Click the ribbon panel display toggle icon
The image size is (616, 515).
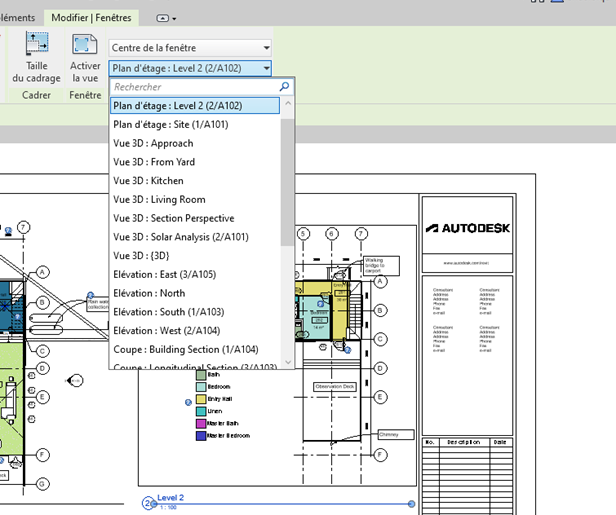click(x=162, y=18)
